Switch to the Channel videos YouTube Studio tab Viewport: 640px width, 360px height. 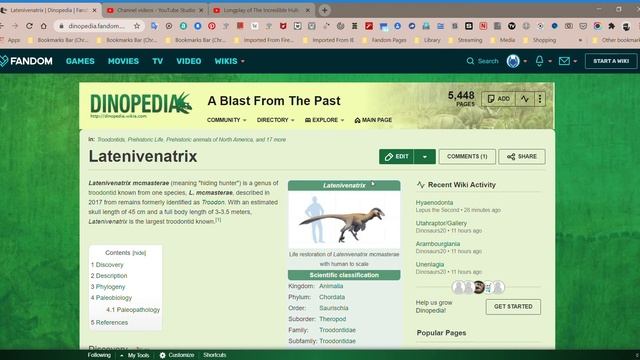pyautogui.click(x=156, y=10)
